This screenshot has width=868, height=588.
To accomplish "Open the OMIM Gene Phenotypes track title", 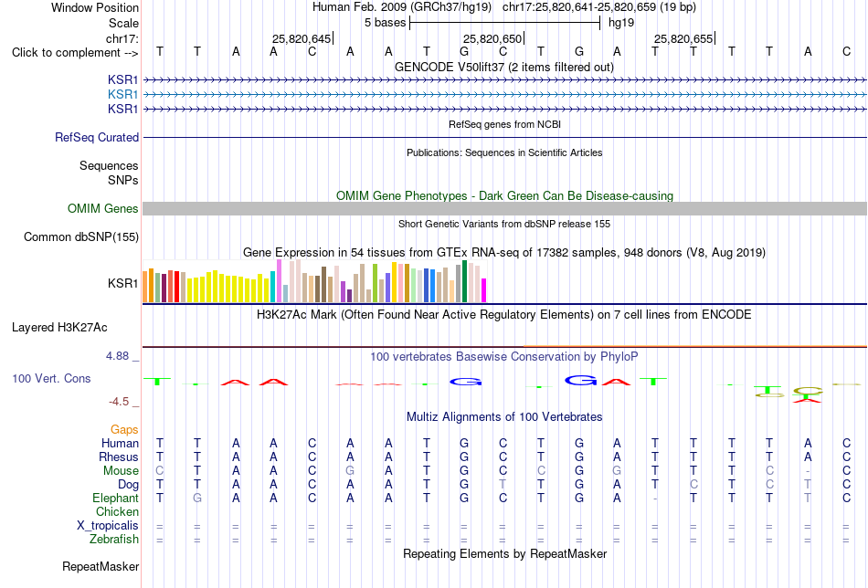I will (504, 195).
